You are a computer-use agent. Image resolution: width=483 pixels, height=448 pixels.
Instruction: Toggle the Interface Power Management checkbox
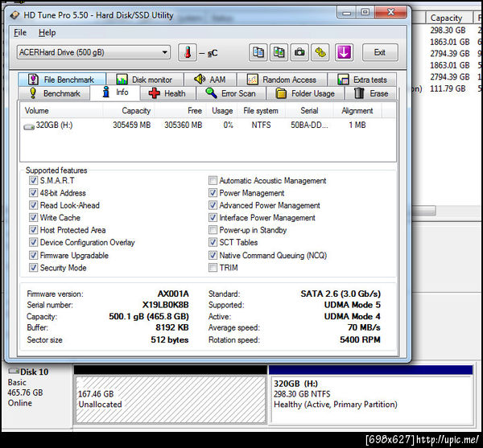213,217
